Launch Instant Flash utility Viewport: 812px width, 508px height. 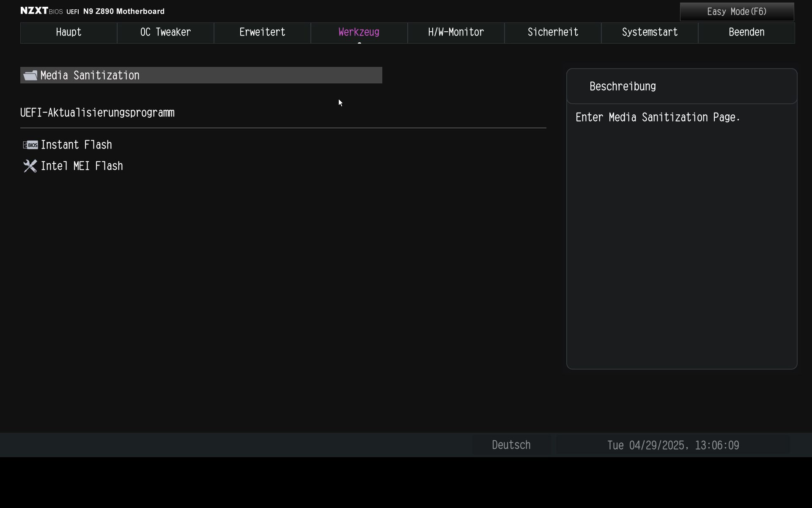[77, 145]
